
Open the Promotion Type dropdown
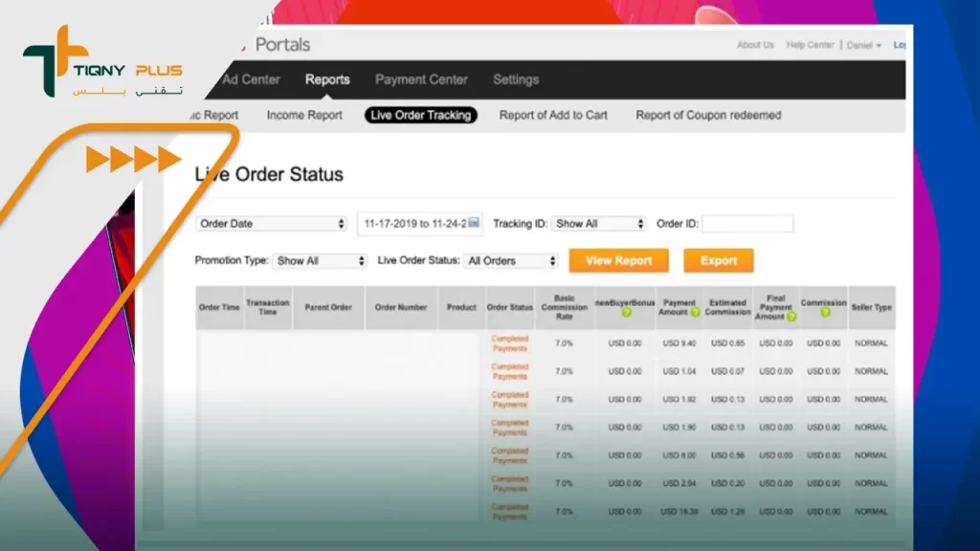coord(320,261)
